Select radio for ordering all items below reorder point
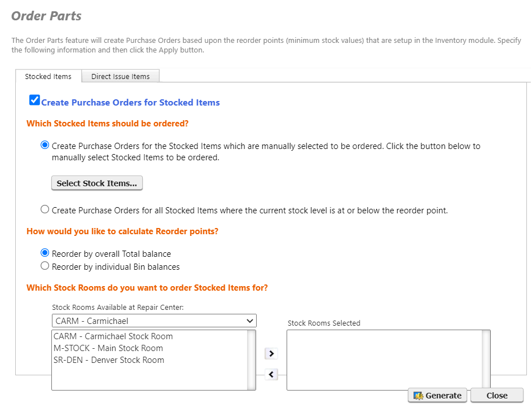 45,209
